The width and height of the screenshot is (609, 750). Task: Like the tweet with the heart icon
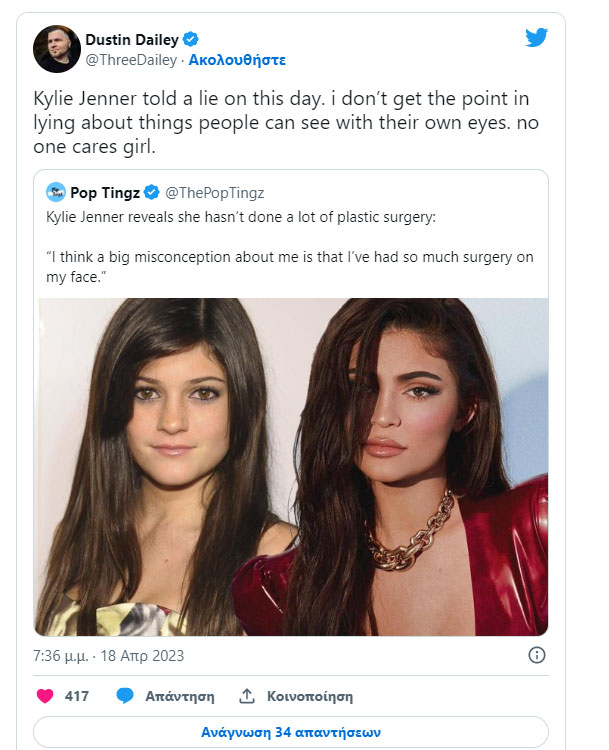(x=45, y=696)
